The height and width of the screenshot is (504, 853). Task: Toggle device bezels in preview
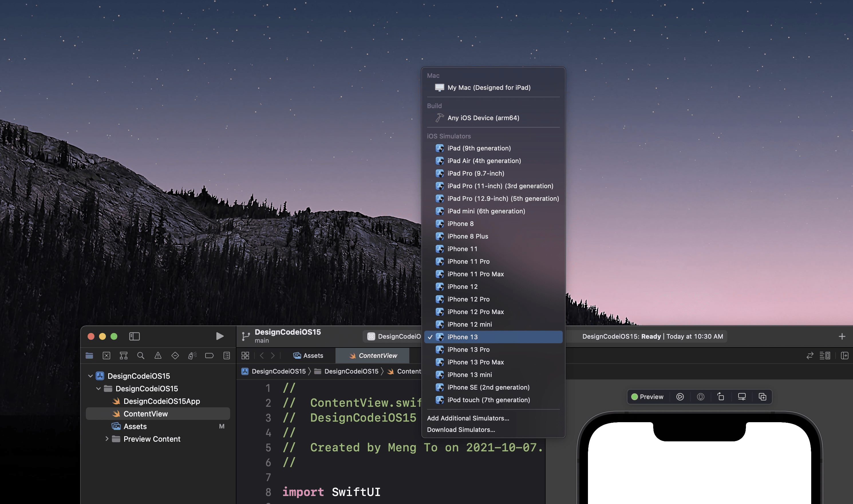(742, 397)
